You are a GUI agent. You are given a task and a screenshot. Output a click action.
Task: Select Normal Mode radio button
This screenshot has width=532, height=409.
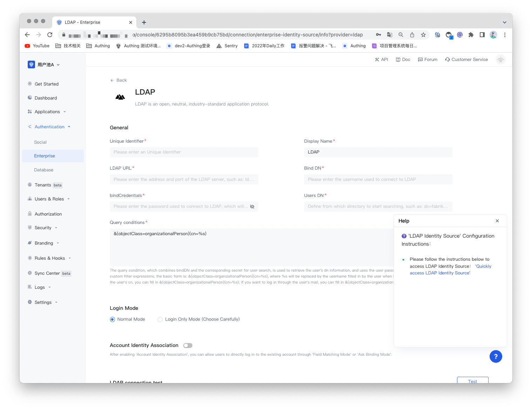point(112,319)
